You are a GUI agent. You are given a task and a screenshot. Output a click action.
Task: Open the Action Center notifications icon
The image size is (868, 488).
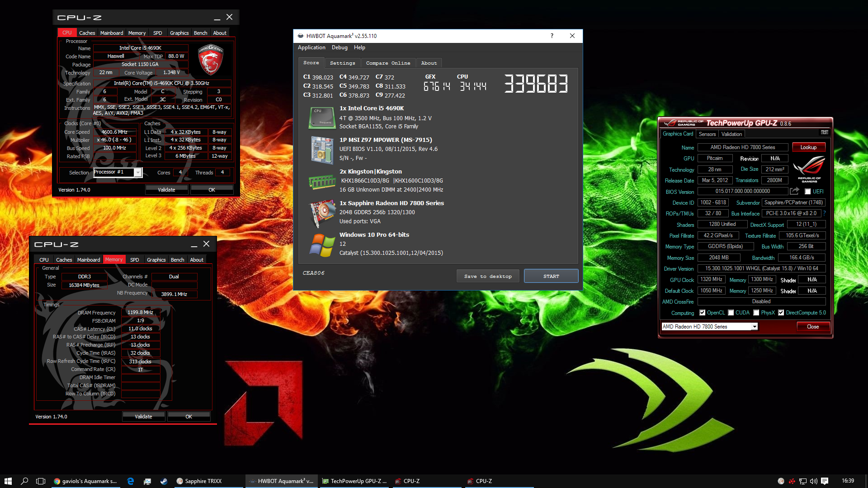pos(825,481)
